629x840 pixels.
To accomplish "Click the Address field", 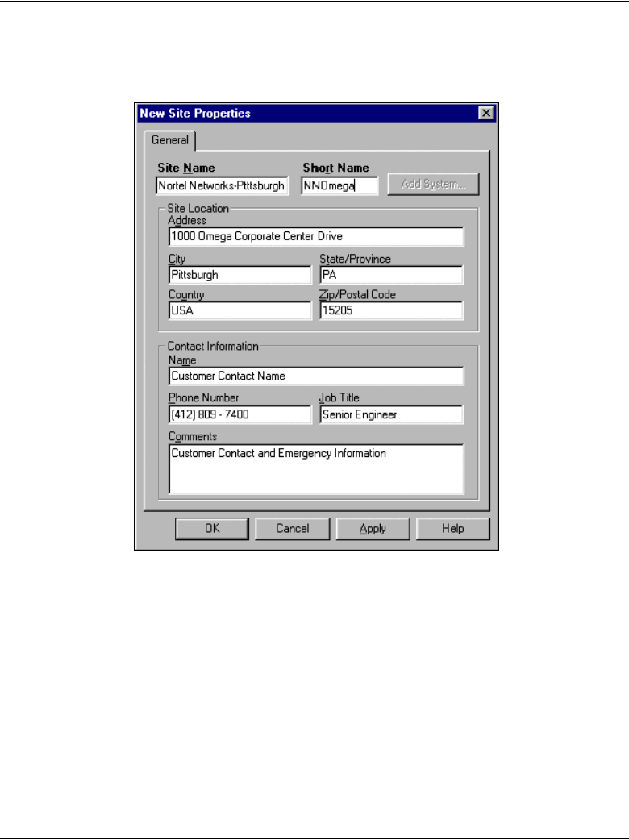I will coord(316,237).
